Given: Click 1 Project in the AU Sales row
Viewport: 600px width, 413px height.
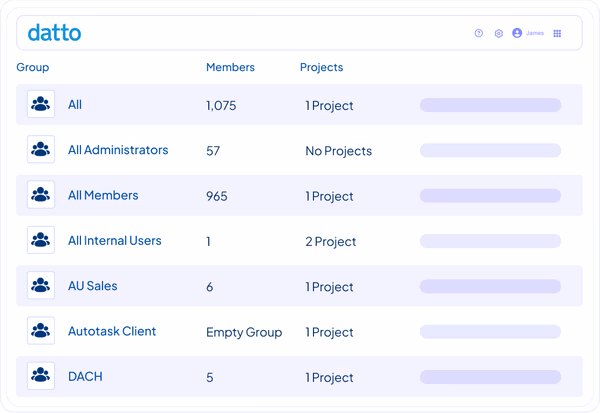Looking at the screenshot, I should tap(329, 287).
